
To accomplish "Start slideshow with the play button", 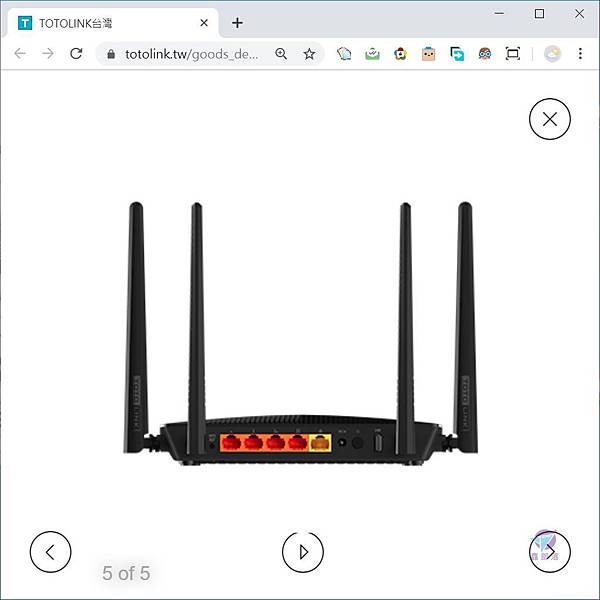I will [x=303, y=552].
